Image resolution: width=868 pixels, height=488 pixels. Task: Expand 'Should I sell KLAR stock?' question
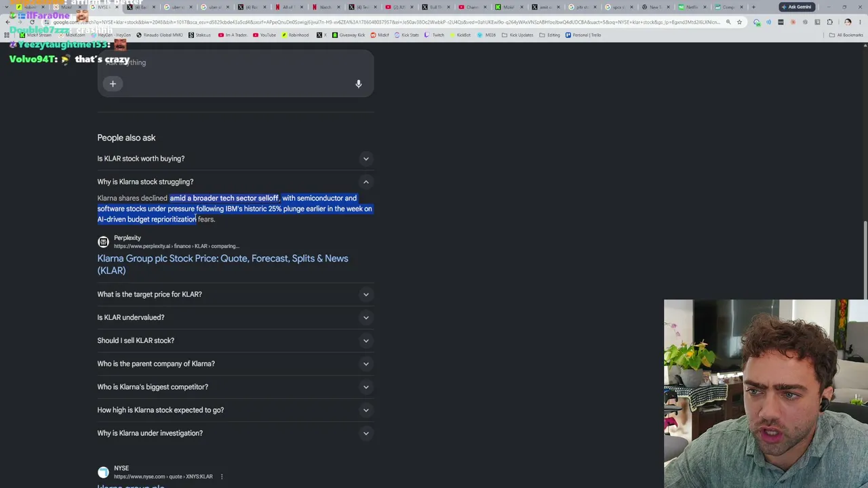[x=235, y=340]
